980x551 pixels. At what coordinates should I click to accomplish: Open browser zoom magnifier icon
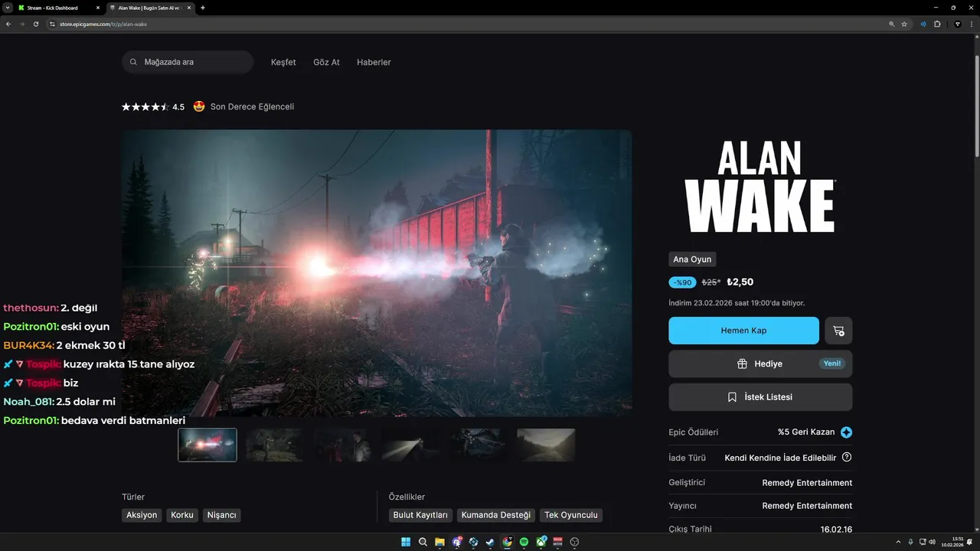click(891, 24)
